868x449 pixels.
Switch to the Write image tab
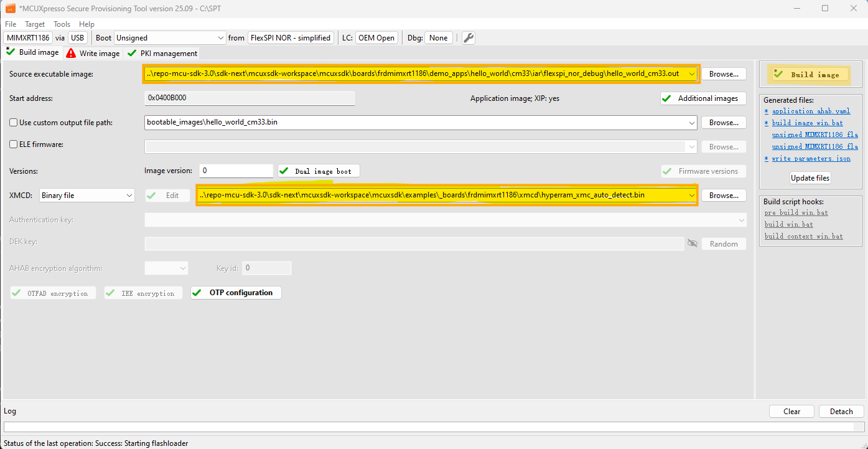click(x=93, y=54)
